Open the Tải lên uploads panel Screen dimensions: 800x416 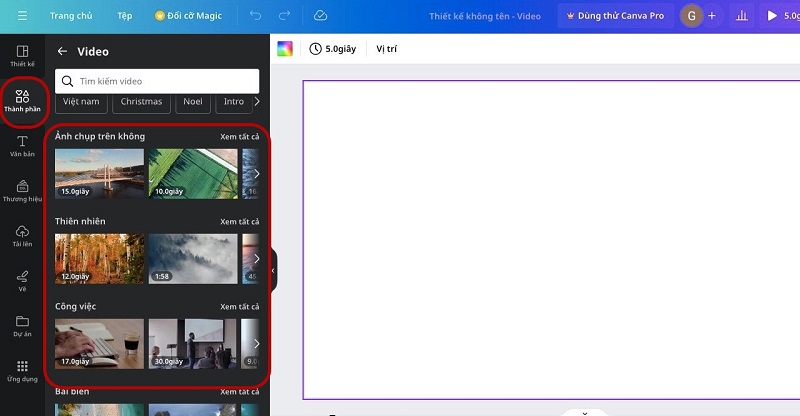click(x=22, y=236)
